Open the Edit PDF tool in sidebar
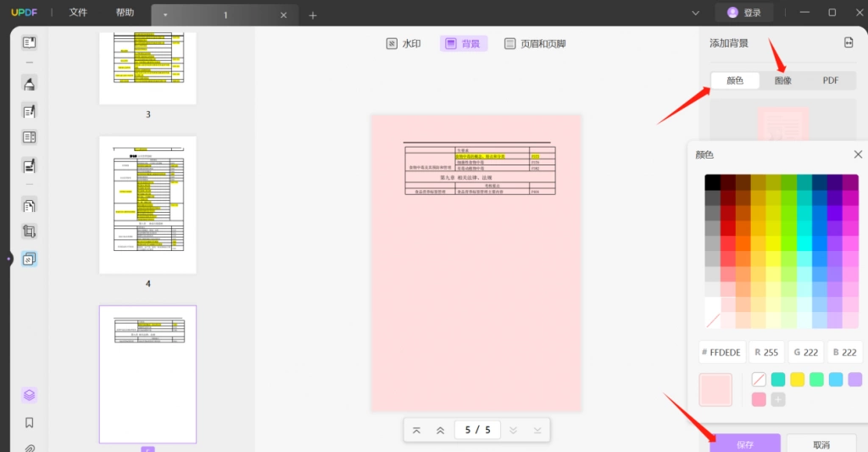This screenshot has height=452, width=868. (30, 111)
